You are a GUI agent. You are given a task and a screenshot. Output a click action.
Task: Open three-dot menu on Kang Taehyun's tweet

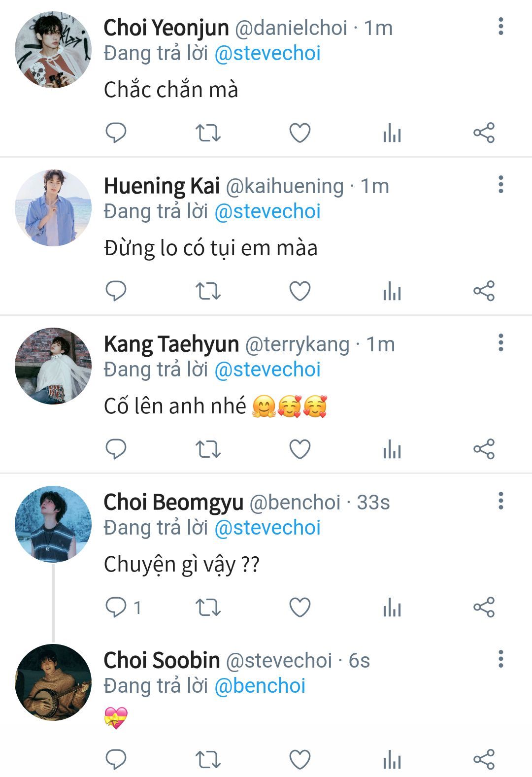(500, 343)
